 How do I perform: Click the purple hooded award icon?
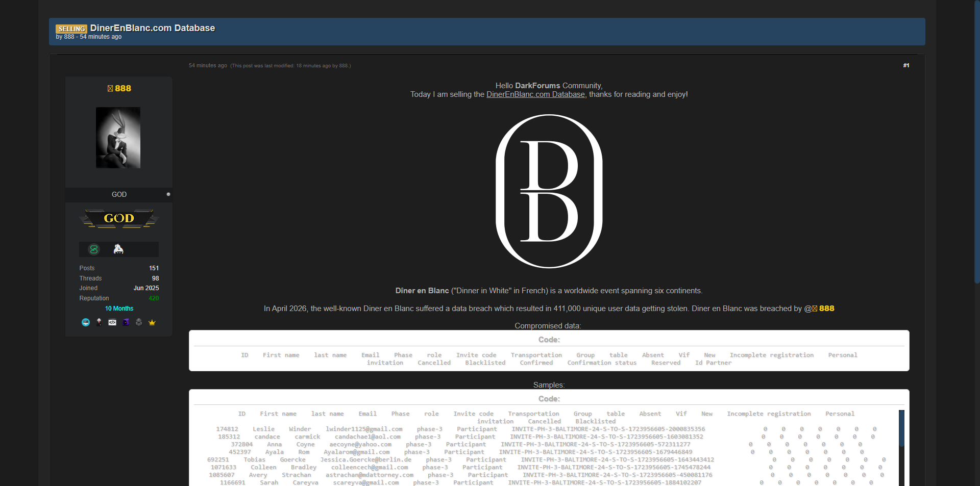coord(126,322)
